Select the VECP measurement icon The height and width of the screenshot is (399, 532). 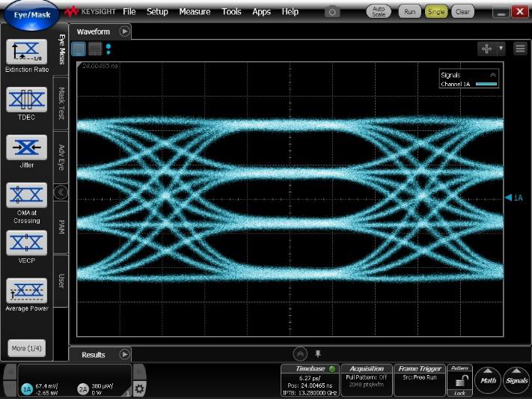click(x=26, y=242)
